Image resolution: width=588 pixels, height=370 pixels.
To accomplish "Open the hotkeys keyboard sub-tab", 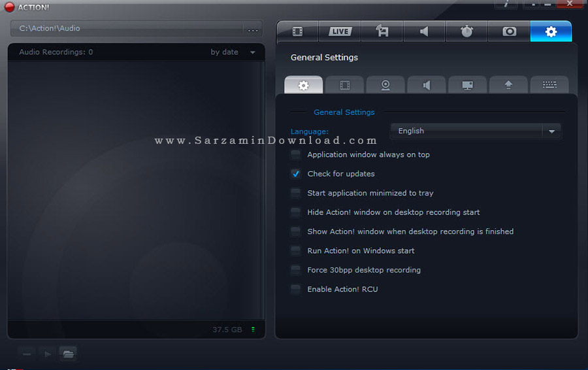I will pyautogui.click(x=549, y=85).
